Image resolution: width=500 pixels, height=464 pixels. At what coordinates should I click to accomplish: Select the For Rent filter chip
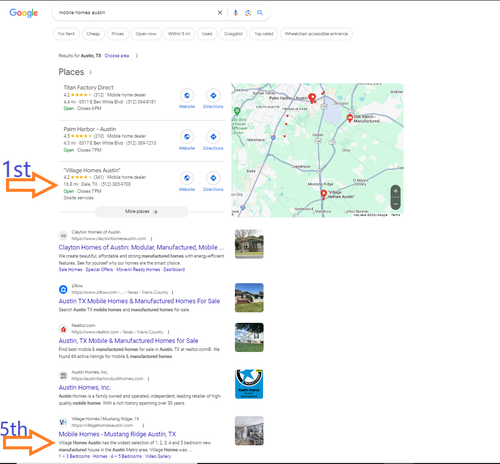tap(66, 34)
